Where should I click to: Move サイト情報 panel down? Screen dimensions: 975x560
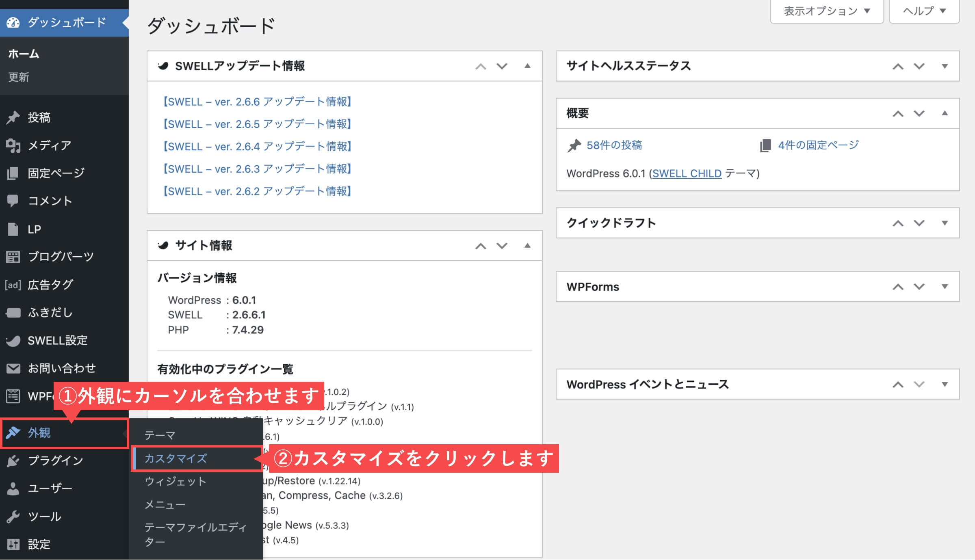click(502, 246)
